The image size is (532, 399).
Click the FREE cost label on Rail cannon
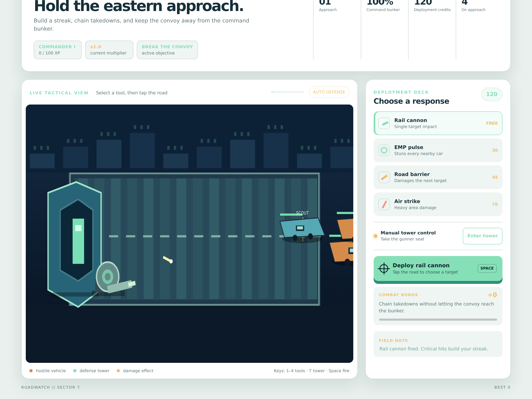coord(492,123)
